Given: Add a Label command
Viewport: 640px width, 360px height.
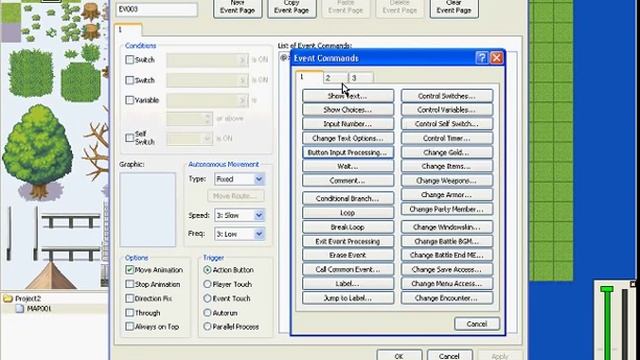Looking at the screenshot, I should click(348, 283).
